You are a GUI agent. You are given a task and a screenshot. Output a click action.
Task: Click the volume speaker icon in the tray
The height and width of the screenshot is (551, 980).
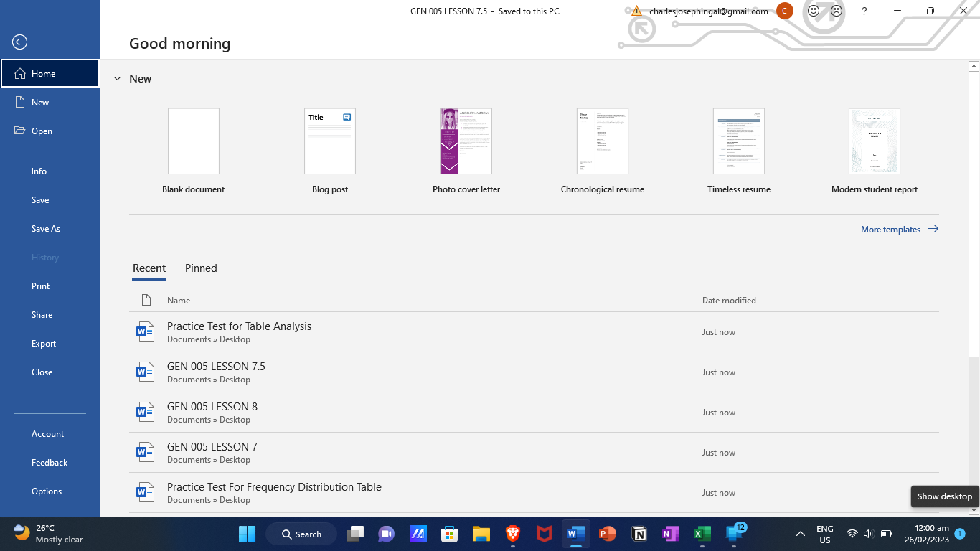[x=868, y=534]
